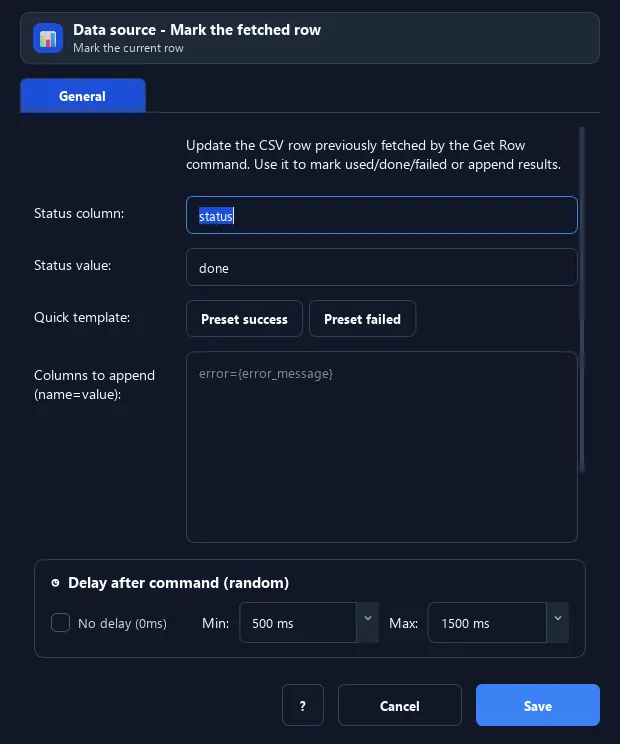Click the clock icon beside Delay after command
Screen dimensions: 620x744
tap(56, 583)
